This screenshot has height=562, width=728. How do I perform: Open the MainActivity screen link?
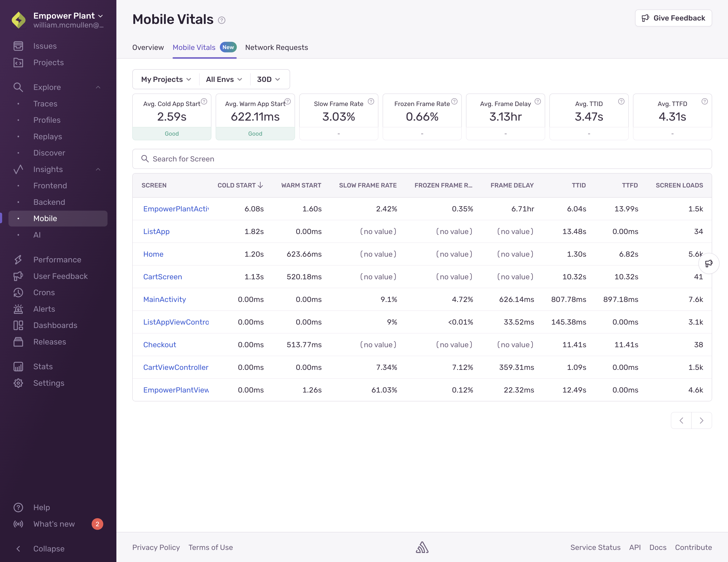[165, 299]
